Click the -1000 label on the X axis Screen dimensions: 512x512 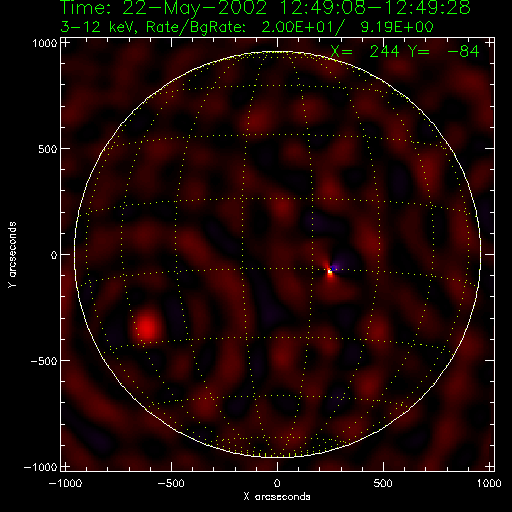point(65,483)
